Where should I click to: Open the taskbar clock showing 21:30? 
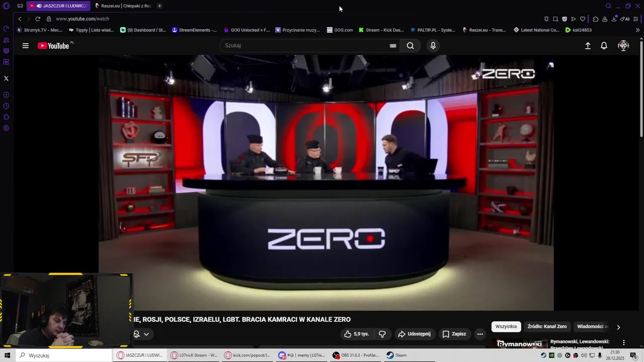click(x=615, y=355)
